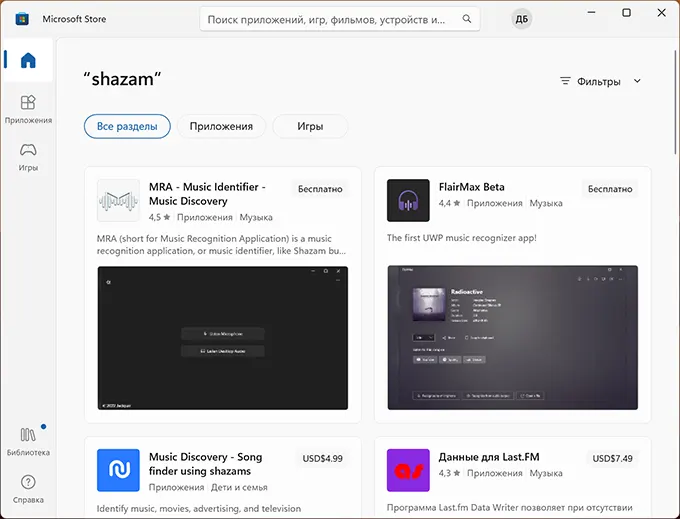Click the Music Discovery blue app icon
The width and height of the screenshot is (680, 519).
[x=118, y=470]
